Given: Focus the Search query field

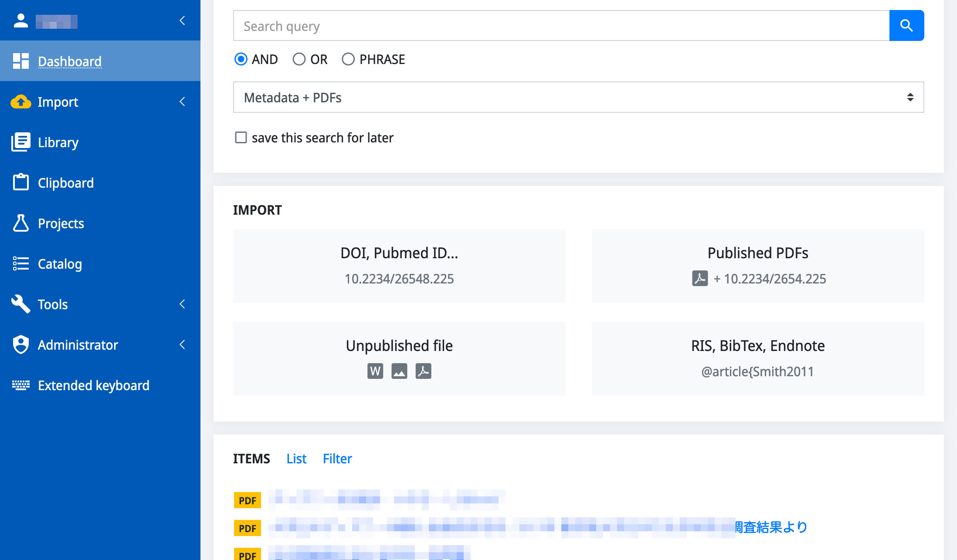Looking at the screenshot, I should 561,26.
